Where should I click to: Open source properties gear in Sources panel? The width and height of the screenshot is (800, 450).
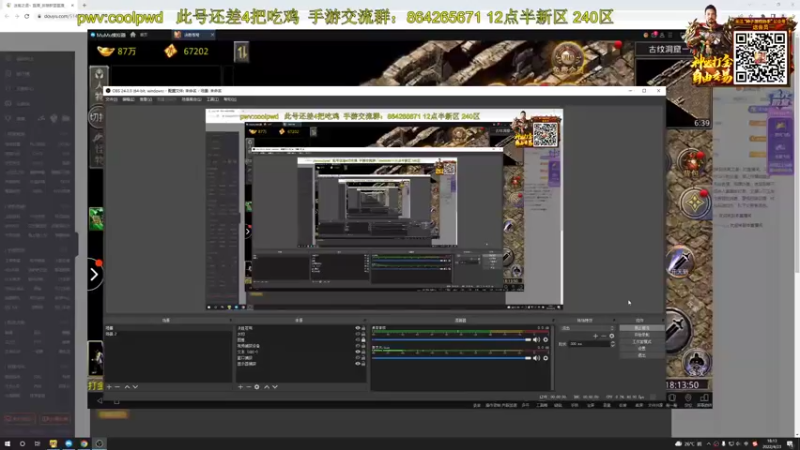(x=257, y=387)
